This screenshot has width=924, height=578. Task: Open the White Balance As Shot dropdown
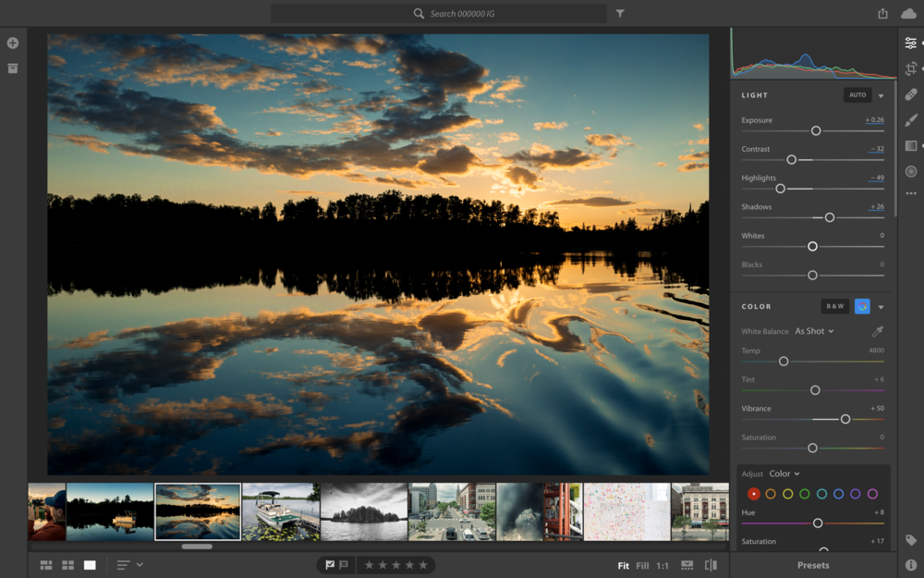[815, 331]
